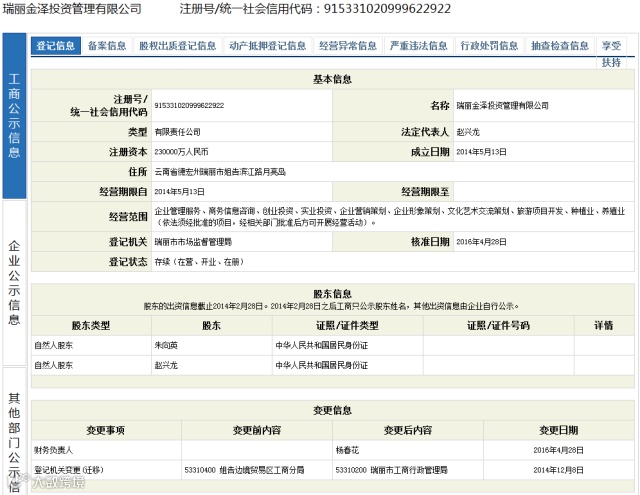The image size is (640, 495).
Task: Switch to the 备案信息 tab
Action: (x=107, y=46)
